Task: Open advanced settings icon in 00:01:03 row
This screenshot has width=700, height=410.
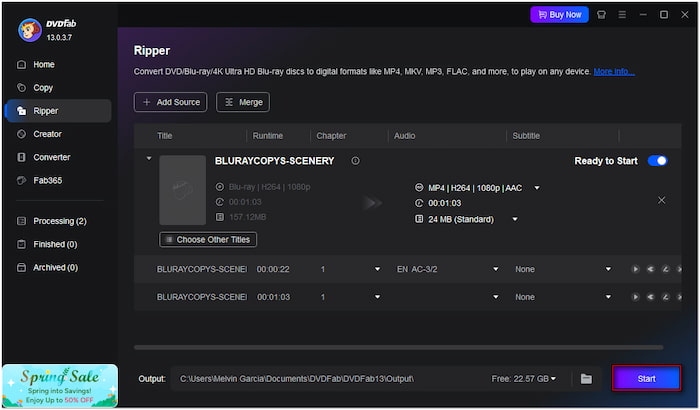Action: pyautogui.click(x=650, y=297)
